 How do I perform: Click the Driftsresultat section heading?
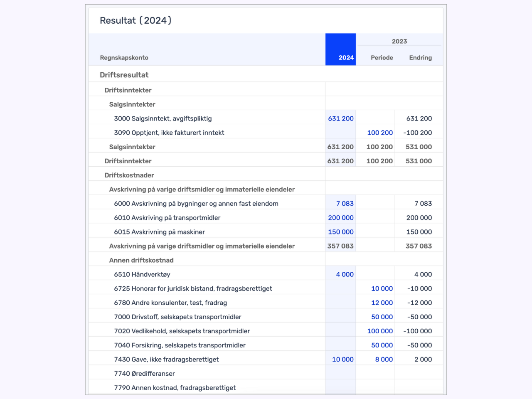tap(124, 75)
